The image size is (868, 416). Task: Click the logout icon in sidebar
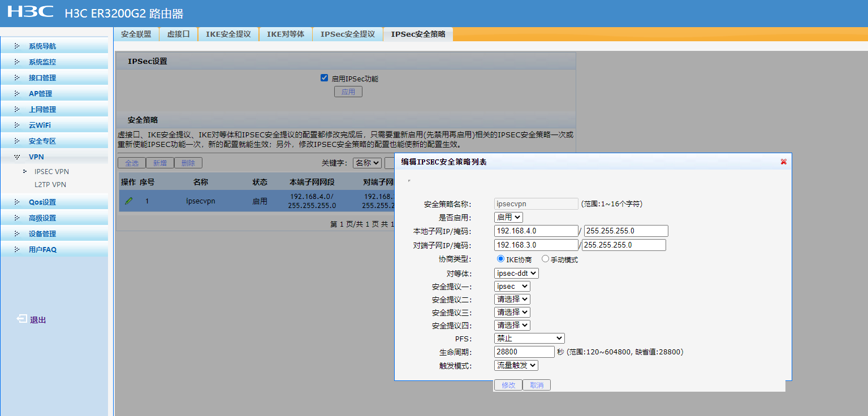tap(21, 319)
